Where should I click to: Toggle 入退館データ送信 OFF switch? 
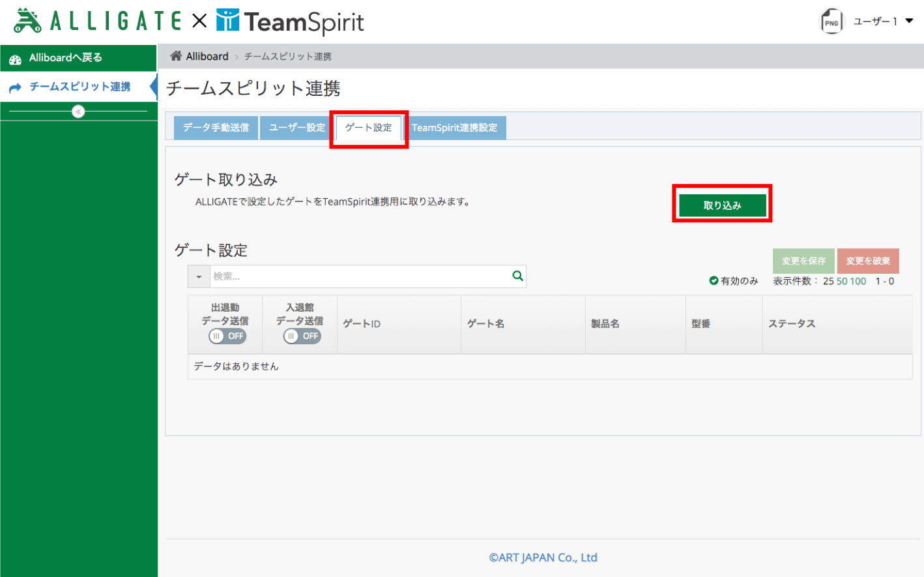tap(302, 336)
